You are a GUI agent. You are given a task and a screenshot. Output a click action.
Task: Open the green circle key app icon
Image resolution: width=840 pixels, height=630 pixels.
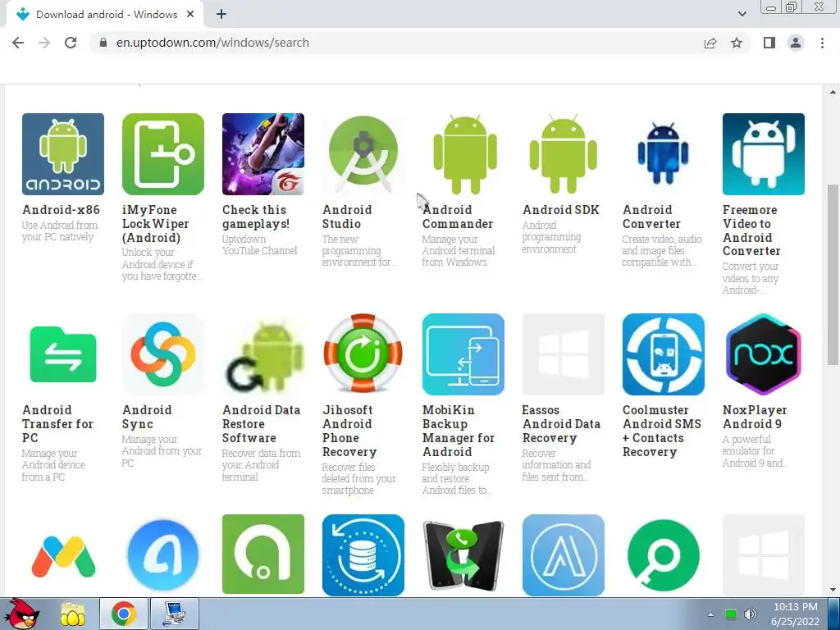[663, 555]
